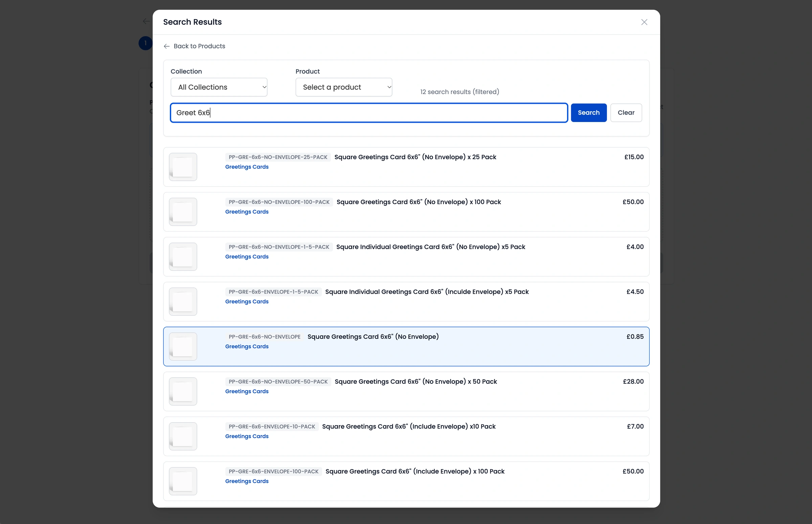Open the Select a product dropdown
This screenshot has height=524, width=812.
344,87
